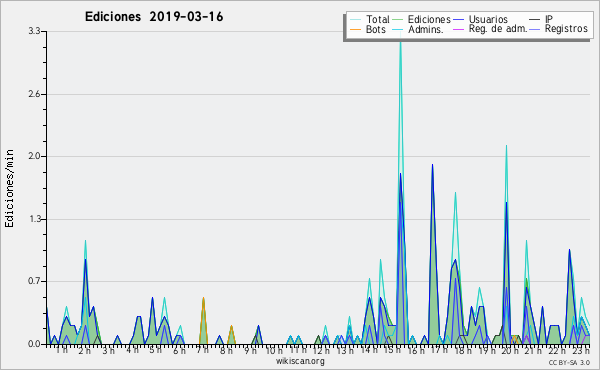Click the '1 h' x-axis label
Screen dimensions: 600x370
click(x=62, y=350)
